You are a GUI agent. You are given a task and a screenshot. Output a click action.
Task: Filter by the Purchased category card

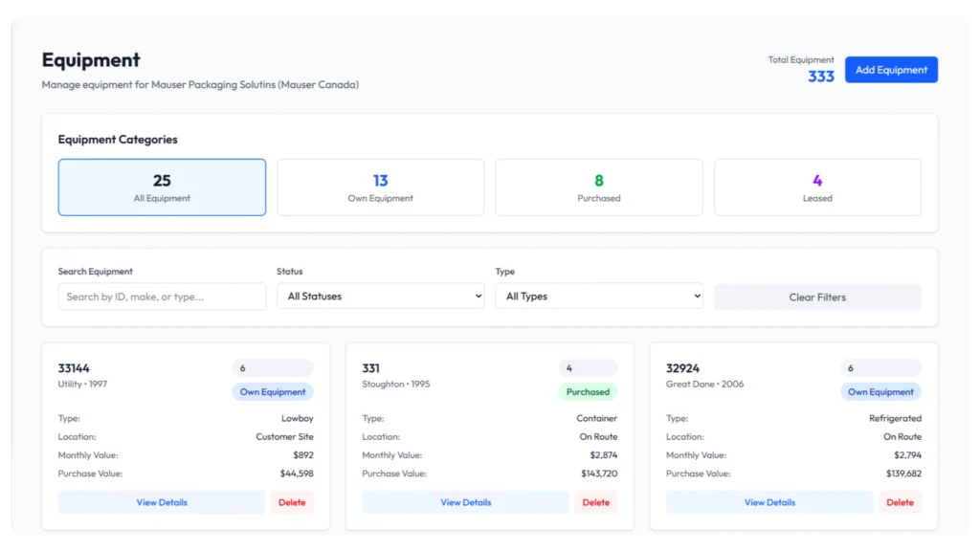(x=598, y=187)
